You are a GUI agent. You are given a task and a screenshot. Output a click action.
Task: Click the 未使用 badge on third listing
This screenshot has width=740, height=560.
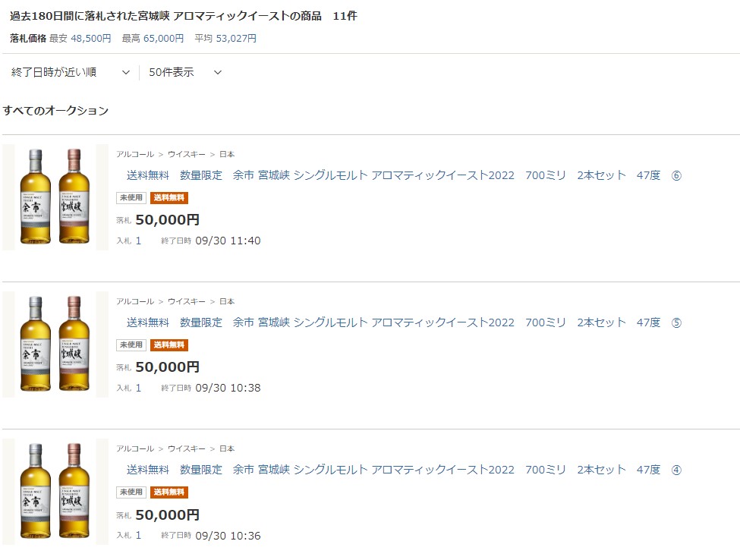tap(131, 492)
